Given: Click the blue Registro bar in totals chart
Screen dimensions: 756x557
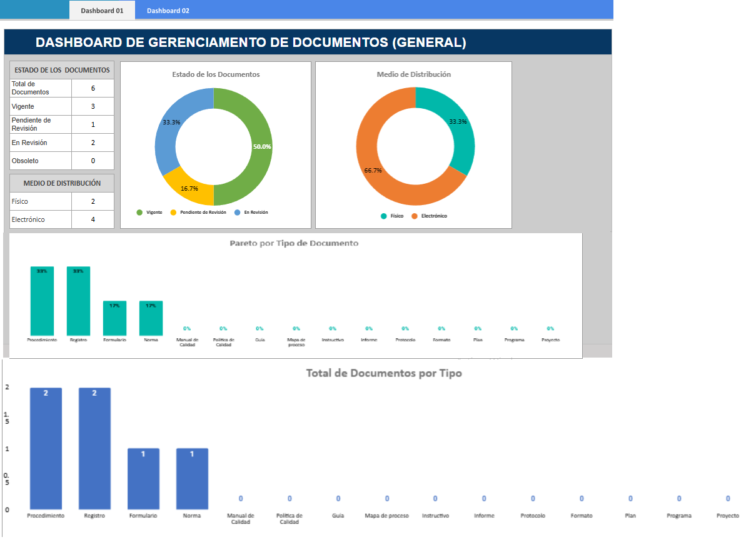Looking at the screenshot, I should click(94, 448).
